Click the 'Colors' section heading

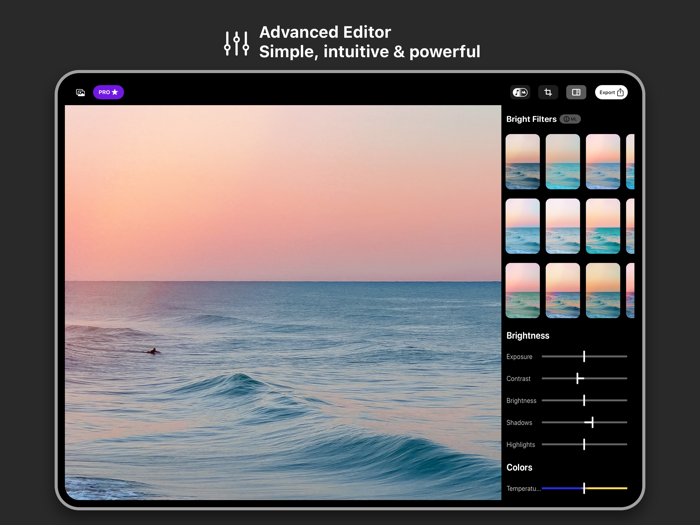tap(519, 467)
